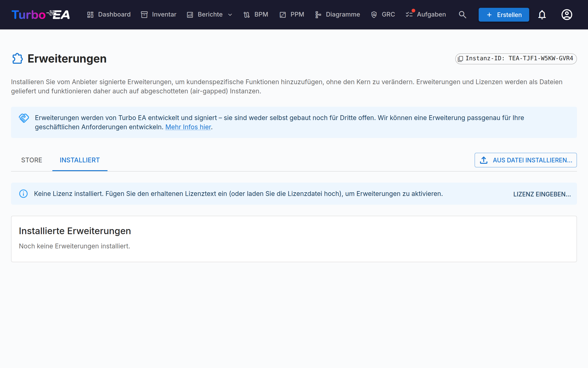This screenshot has height=368, width=588.
Task: Click the puzzle-piece Erweiterungen icon
Action: pyautogui.click(x=17, y=59)
